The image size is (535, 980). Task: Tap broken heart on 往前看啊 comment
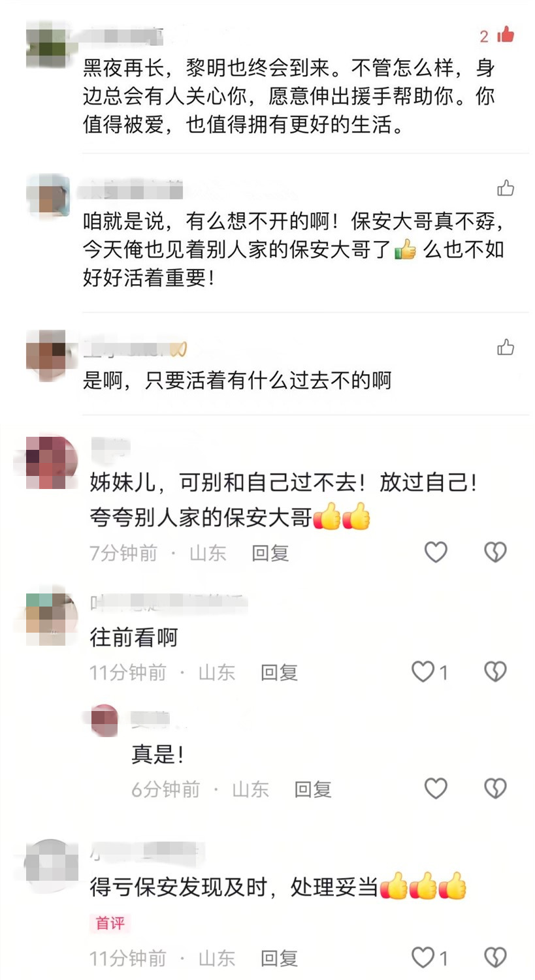point(495,671)
